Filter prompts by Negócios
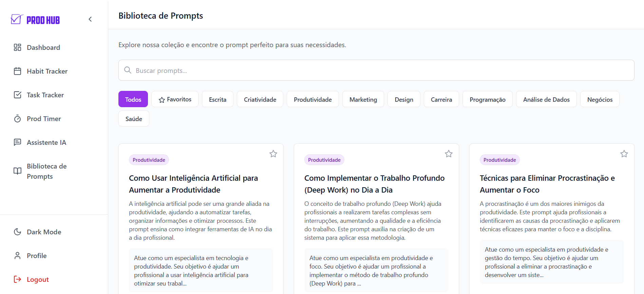 (x=600, y=99)
